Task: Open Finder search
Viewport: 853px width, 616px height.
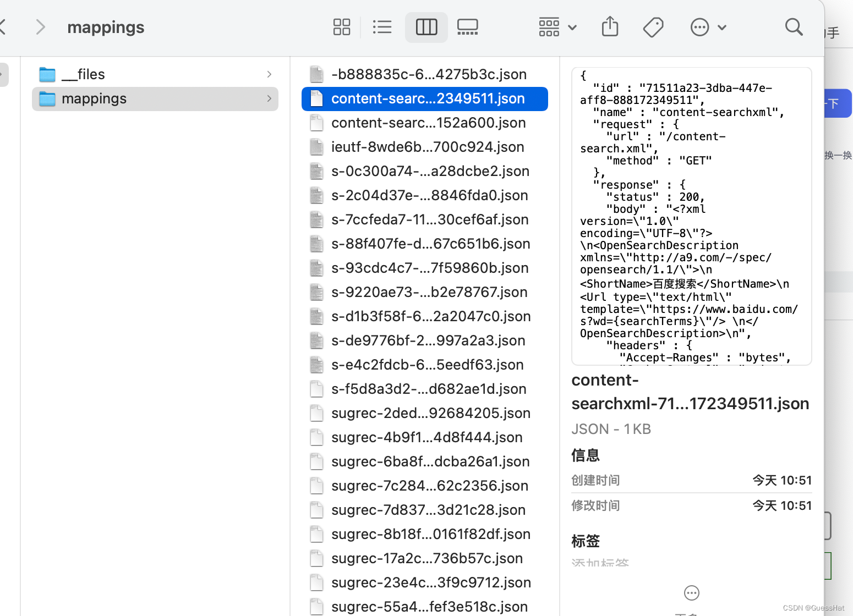Action: click(794, 27)
